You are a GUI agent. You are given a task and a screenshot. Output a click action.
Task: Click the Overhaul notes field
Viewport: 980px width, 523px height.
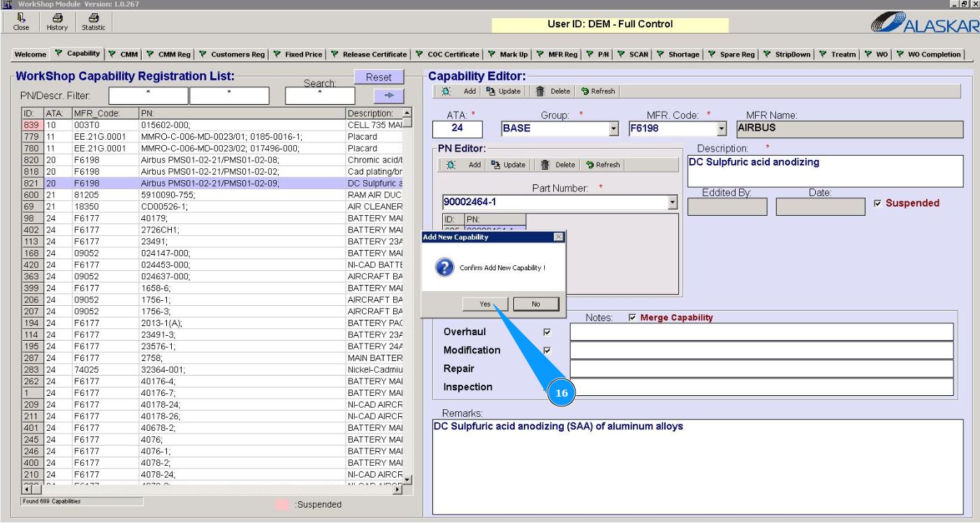coord(761,332)
